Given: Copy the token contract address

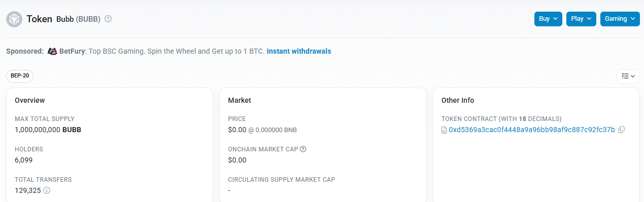Looking at the screenshot, I should point(622,130).
